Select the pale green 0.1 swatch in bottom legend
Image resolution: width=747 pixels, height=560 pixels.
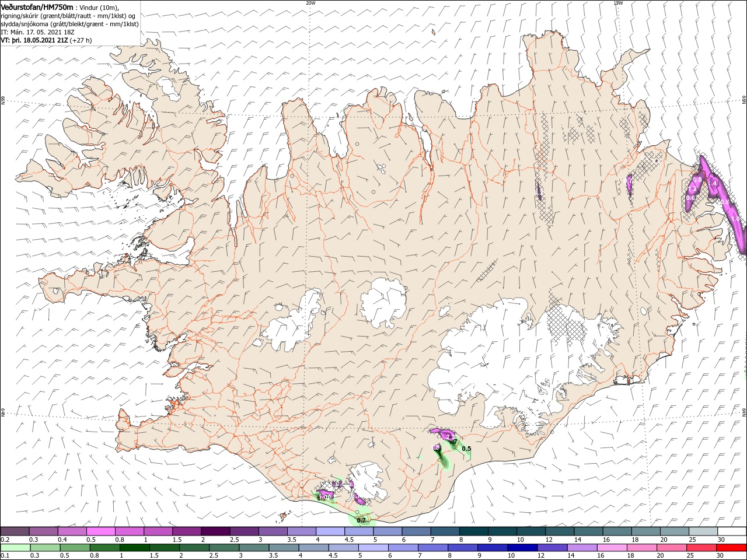pos(15,548)
